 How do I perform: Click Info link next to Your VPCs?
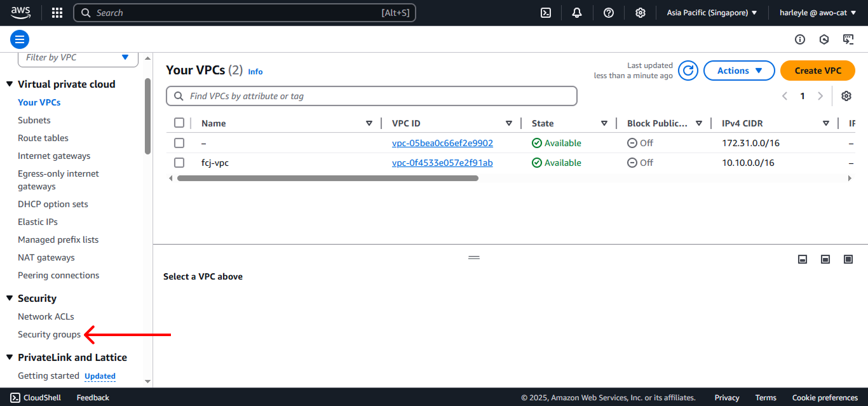255,72
